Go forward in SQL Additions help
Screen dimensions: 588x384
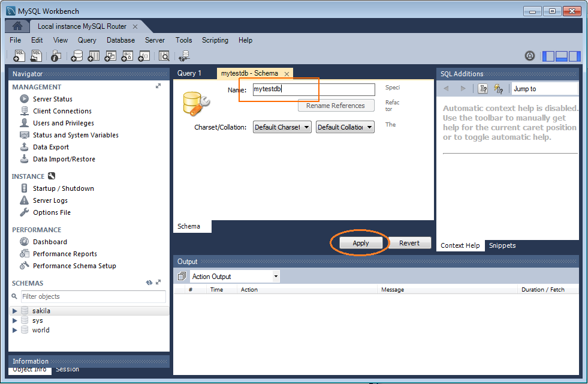pyautogui.click(x=463, y=89)
